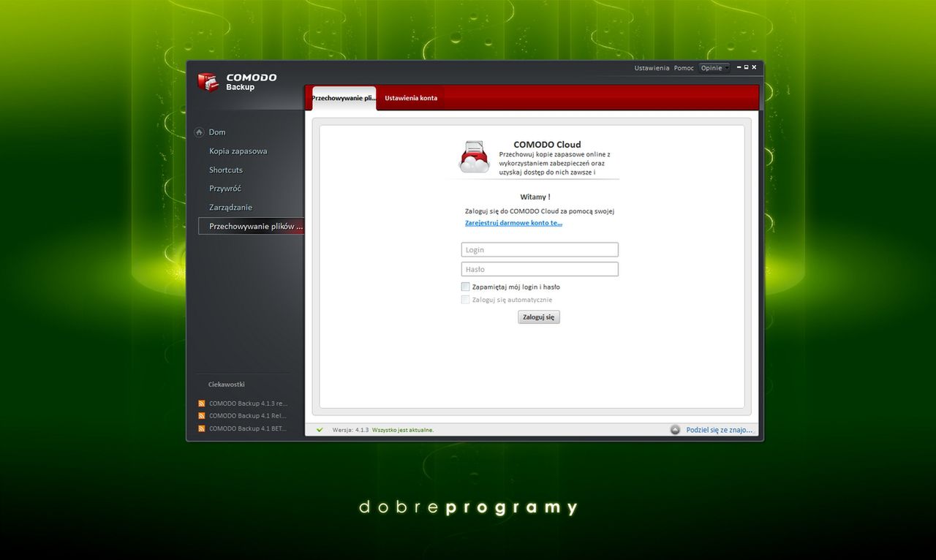Focus the Login input field
The height and width of the screenshot is (560, 936).
point(540,250)
